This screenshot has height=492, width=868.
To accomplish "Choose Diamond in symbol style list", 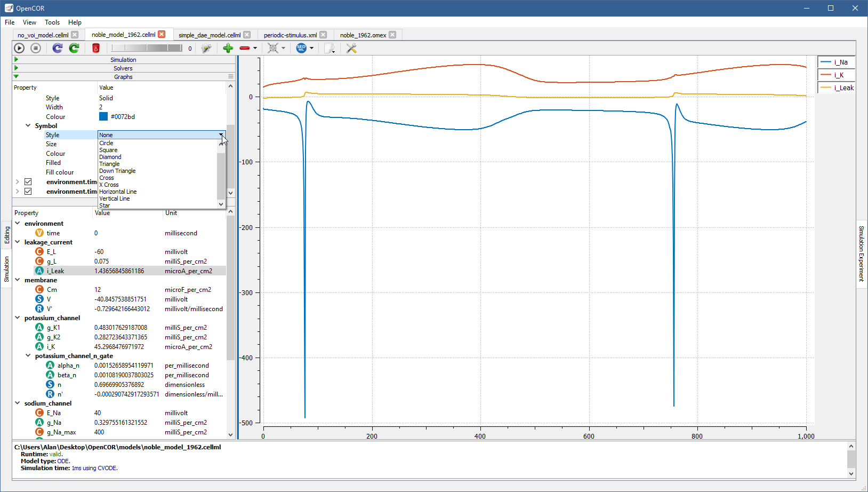I will coord(110,157).
